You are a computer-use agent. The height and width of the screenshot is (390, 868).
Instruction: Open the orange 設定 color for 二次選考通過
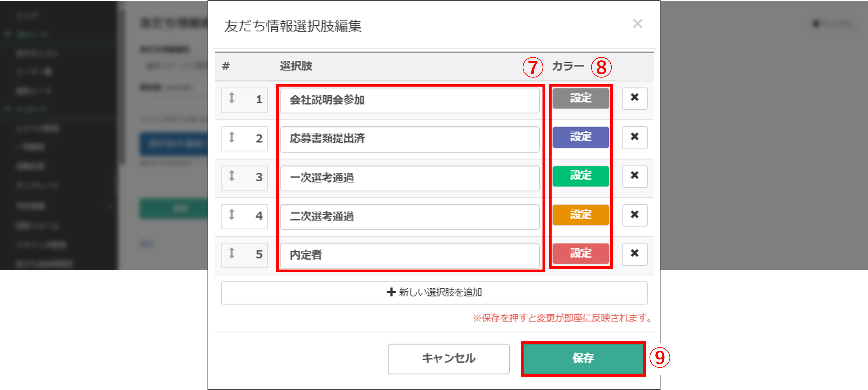coord(580,215)
